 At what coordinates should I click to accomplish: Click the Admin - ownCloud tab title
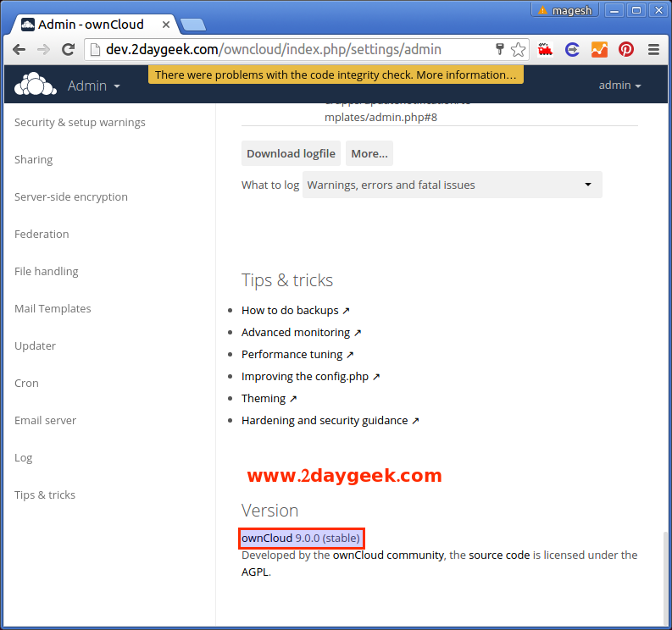(x=91, y=25)
